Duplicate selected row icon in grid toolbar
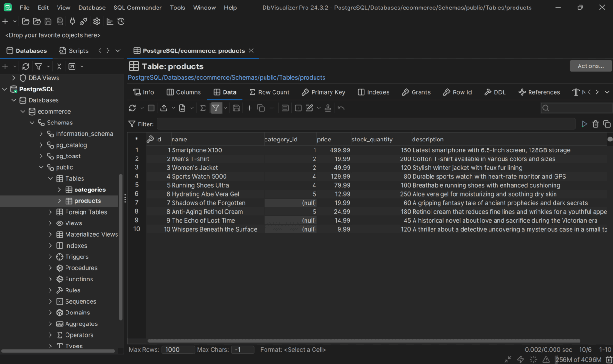 click(261, 108)
